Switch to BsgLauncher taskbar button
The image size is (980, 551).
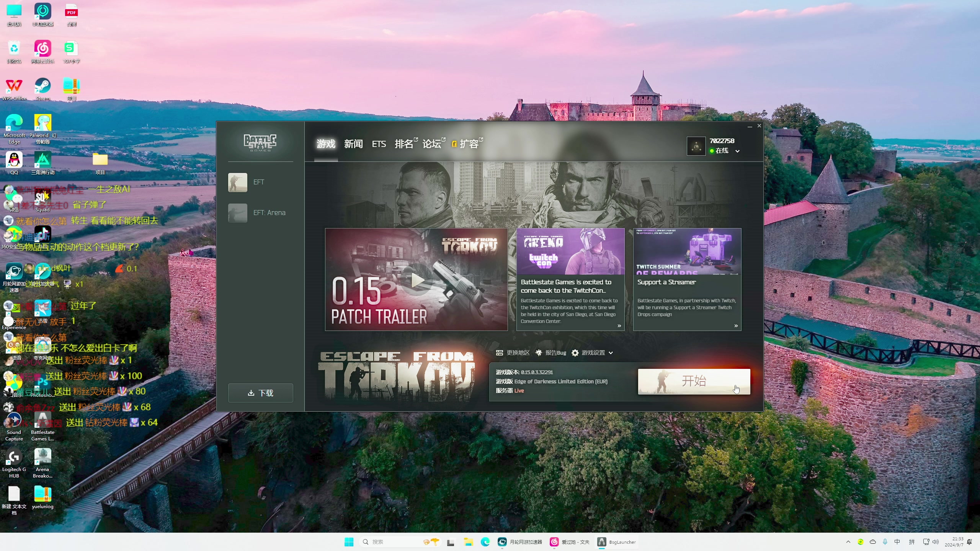tap(616, 542)
